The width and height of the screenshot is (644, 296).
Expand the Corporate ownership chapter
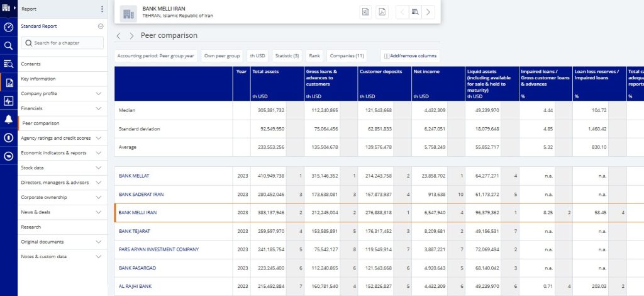point(99,197)
